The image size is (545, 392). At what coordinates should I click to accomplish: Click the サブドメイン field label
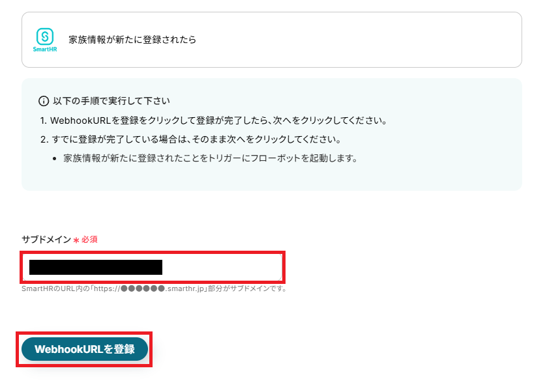click(x=46, y=240)
